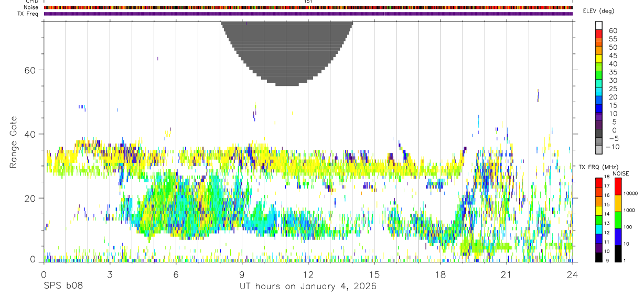Click the multicolored Noise strip above plot

tap(308, 7)
